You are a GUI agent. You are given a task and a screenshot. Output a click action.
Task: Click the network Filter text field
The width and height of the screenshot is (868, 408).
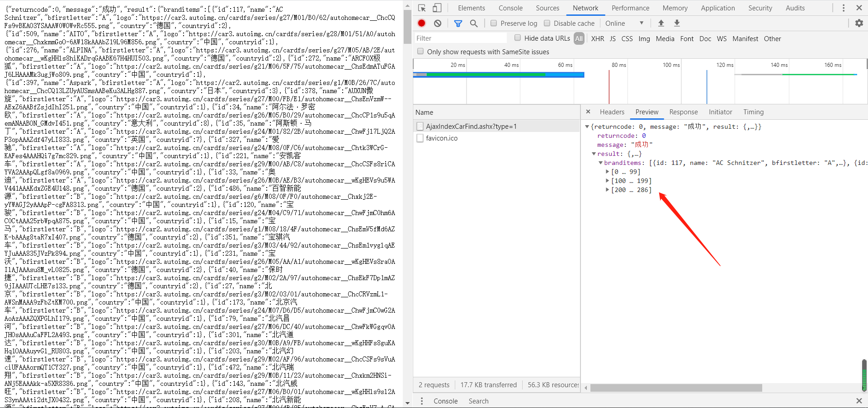coord(461,38)
